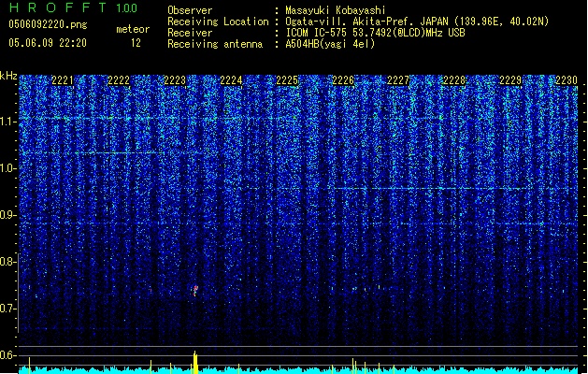Click the 2222 time marker
The width and height of the screenshot is (588, 374).
pyautogui.click(x=119, y=80)
